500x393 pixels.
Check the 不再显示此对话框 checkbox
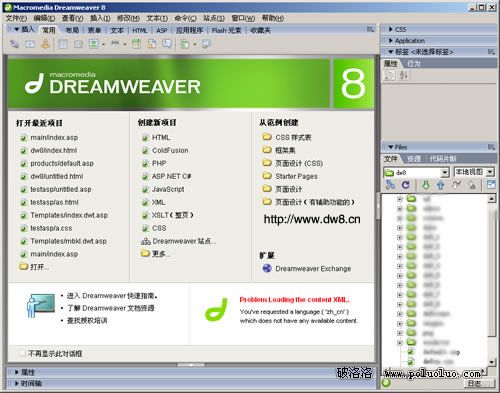point(23,354)
